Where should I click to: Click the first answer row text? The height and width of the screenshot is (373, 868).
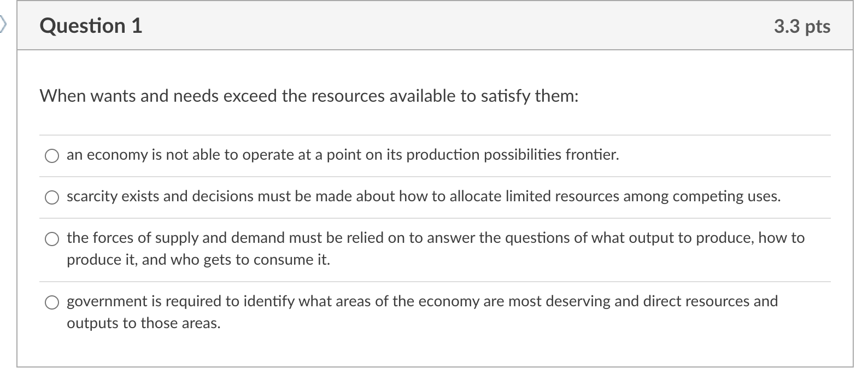[343, 155]
